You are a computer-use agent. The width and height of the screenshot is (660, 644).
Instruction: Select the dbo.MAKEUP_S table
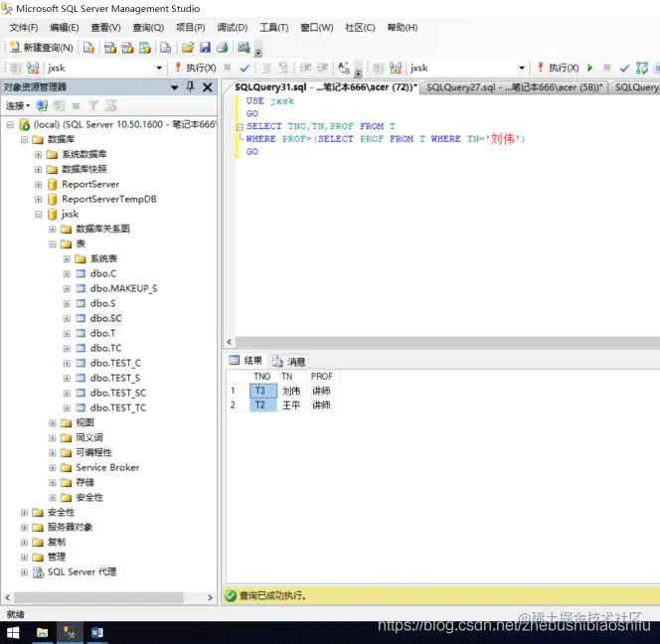click(x=123, y=289)
